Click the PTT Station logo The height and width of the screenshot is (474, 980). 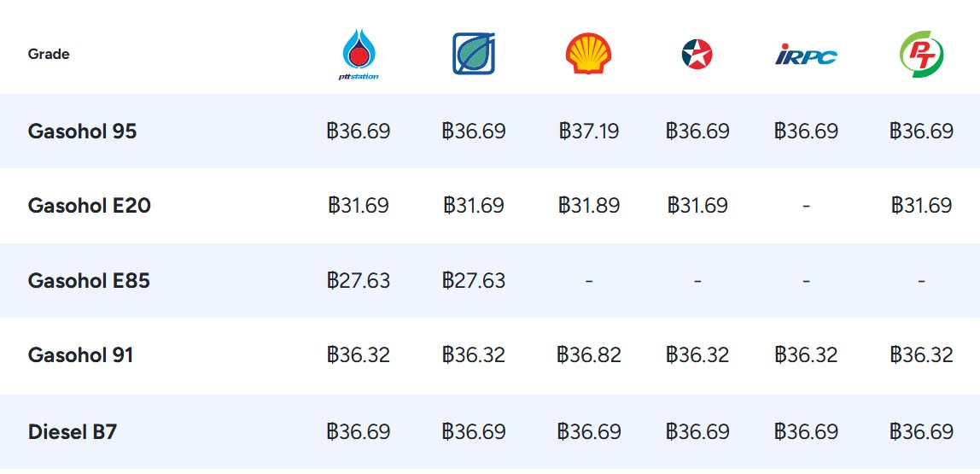click(x=359, y=55)
